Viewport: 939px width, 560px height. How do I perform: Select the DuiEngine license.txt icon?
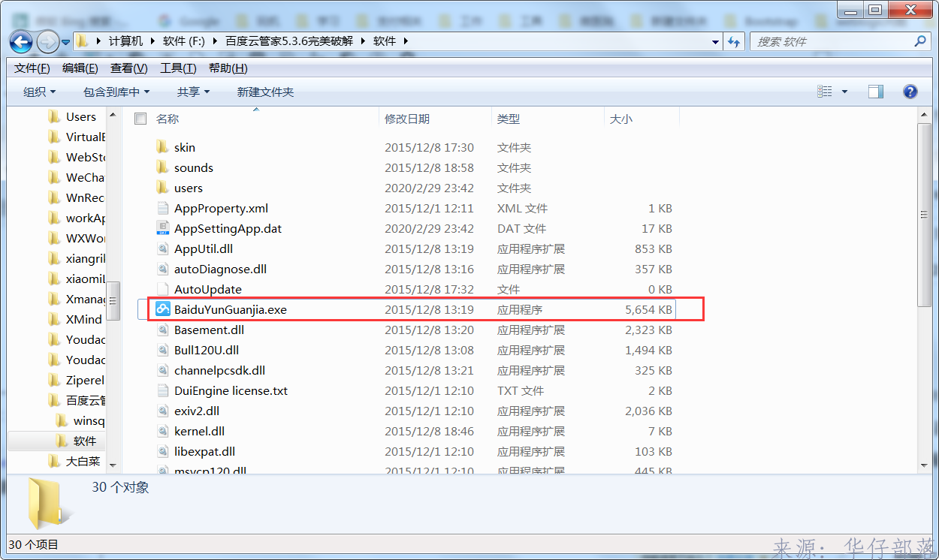(x=163, y=390)
